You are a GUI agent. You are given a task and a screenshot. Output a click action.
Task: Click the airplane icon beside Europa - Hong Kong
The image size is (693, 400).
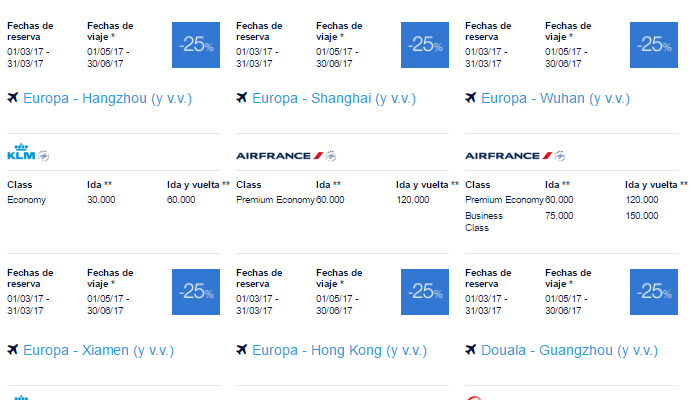(x=242, y=350)
